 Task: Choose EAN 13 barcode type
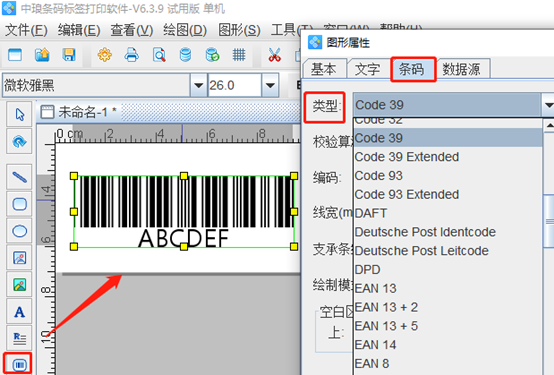tap(448, 288)
